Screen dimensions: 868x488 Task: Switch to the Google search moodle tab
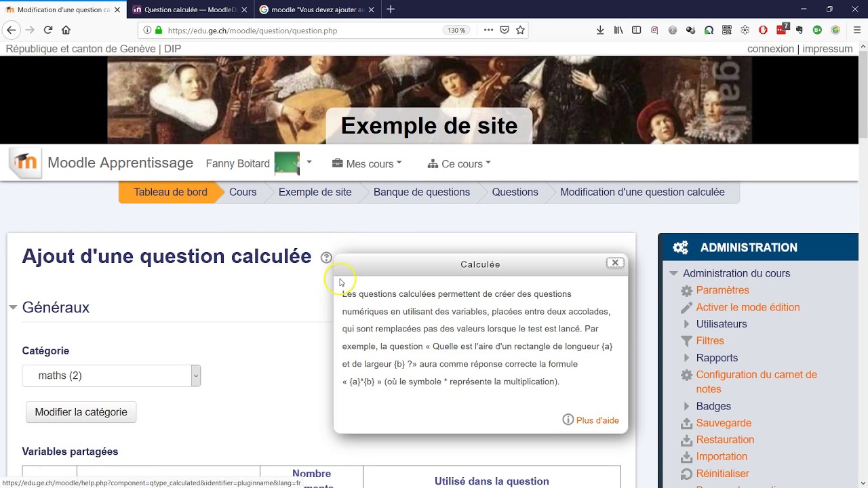point(317,9)
